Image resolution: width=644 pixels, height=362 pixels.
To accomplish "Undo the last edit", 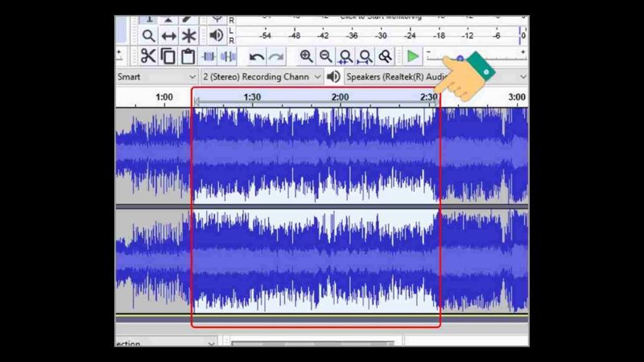I will pyautogui.click(x=257, y=56).
